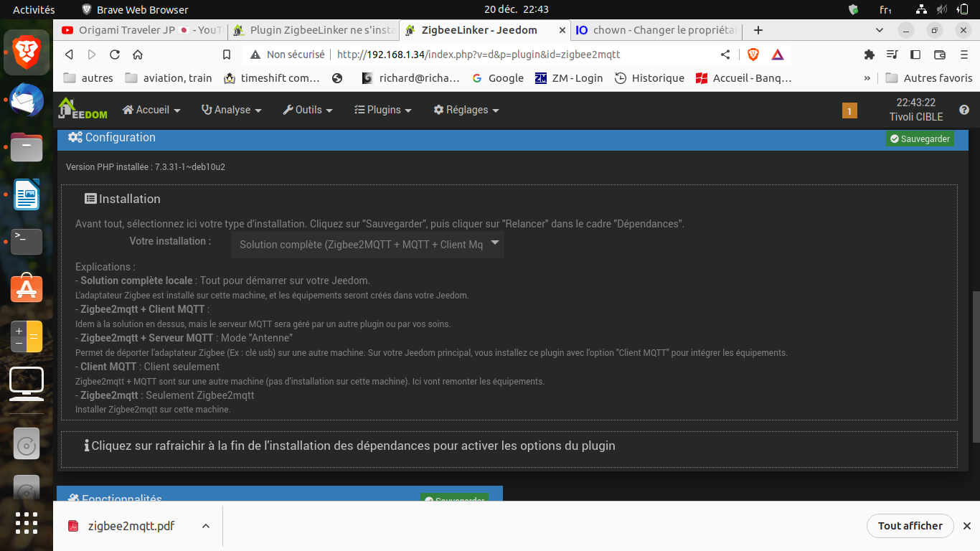Open the media playlist control
Viewport: 980px width, 551px height.
(892, 55)
